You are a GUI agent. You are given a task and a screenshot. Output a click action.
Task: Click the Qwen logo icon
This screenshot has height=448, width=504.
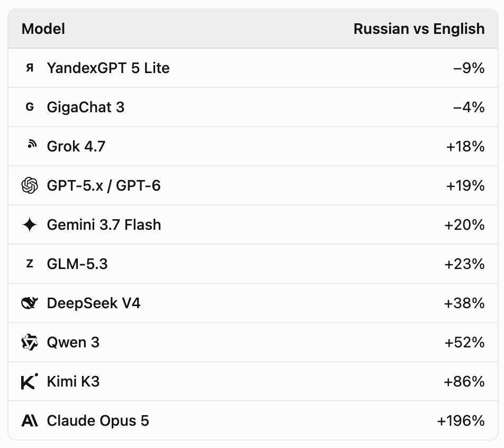[30, 342]
